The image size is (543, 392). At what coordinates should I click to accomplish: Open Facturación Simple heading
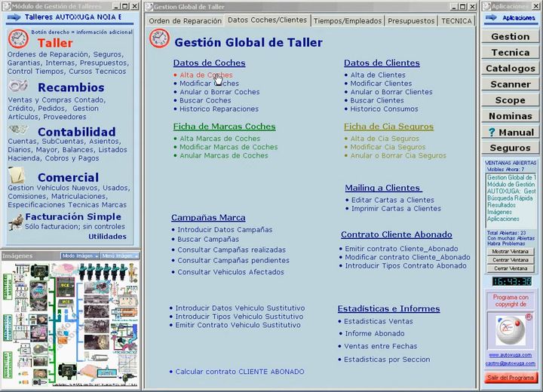point(73,217)
